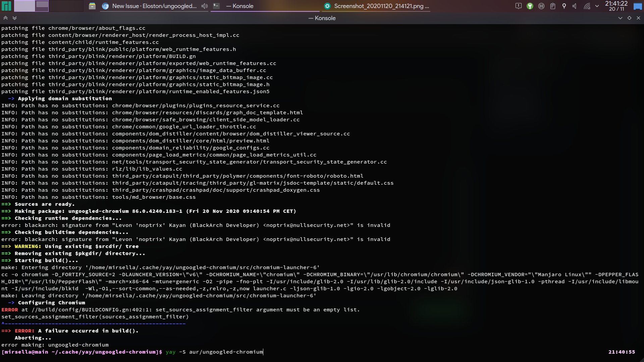The width and height of the screenshot is (644, 362).
Task: Switch to the New Issue Chromium window
Action: (154, 6)
